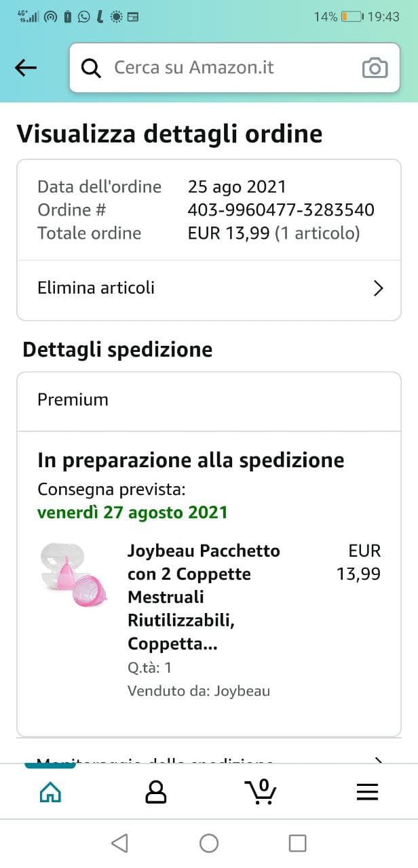Open Elimina articoli option
Image resolution: width=418 pixels, height=868 pixels.
click(96, 288)
